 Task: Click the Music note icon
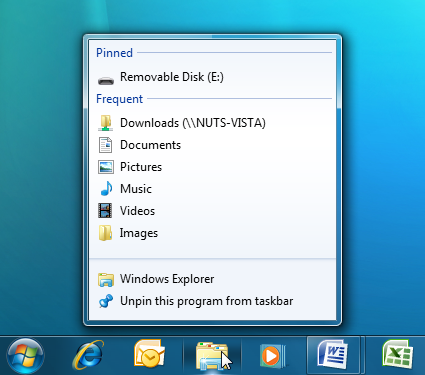tap(106, 189)
